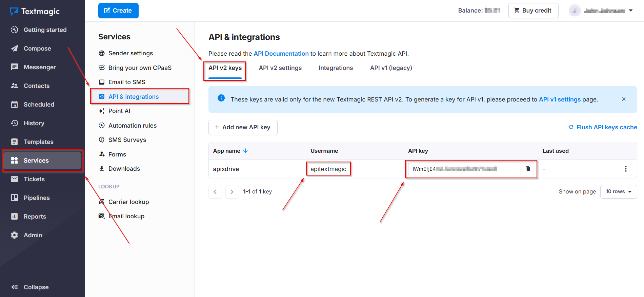Select API & integrations item
Screen dimensions: 644x297
(x=140, y=96)
